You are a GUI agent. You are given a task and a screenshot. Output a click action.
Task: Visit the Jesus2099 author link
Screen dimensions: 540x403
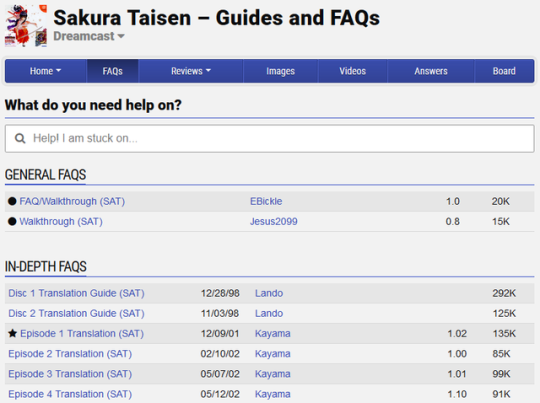click(x=274, y=221)
